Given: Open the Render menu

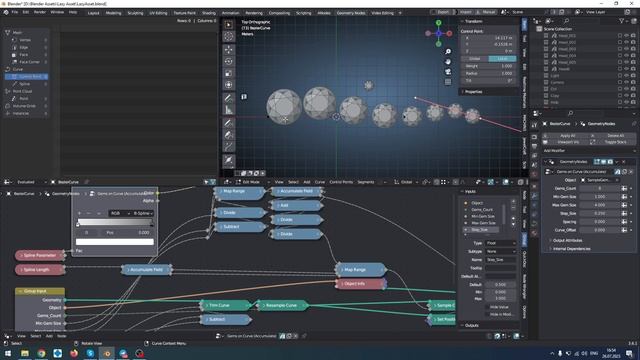Looking at the screenshot, I should 40,13.
